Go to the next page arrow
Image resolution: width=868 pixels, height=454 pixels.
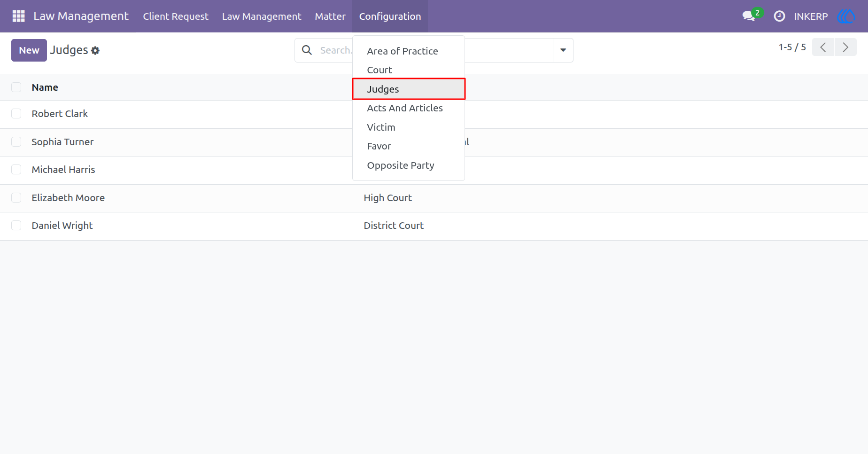pyautogui.click(x=845, y=47)
